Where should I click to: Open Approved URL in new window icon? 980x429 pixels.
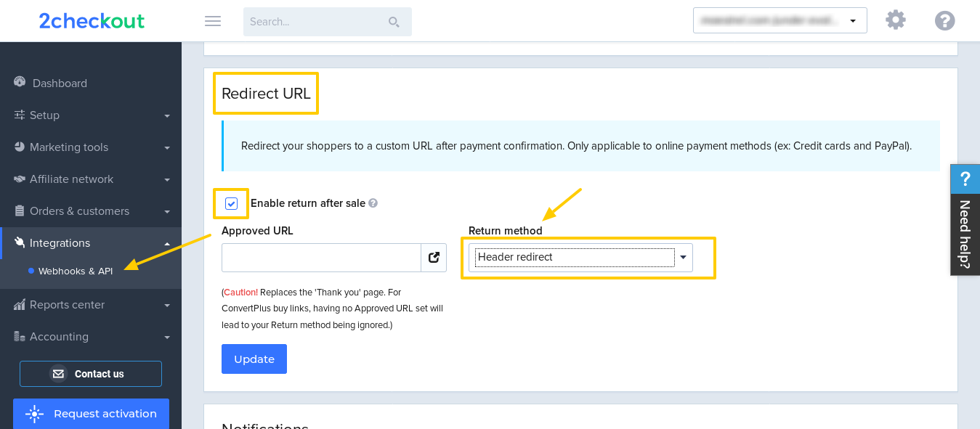[434, 257]
